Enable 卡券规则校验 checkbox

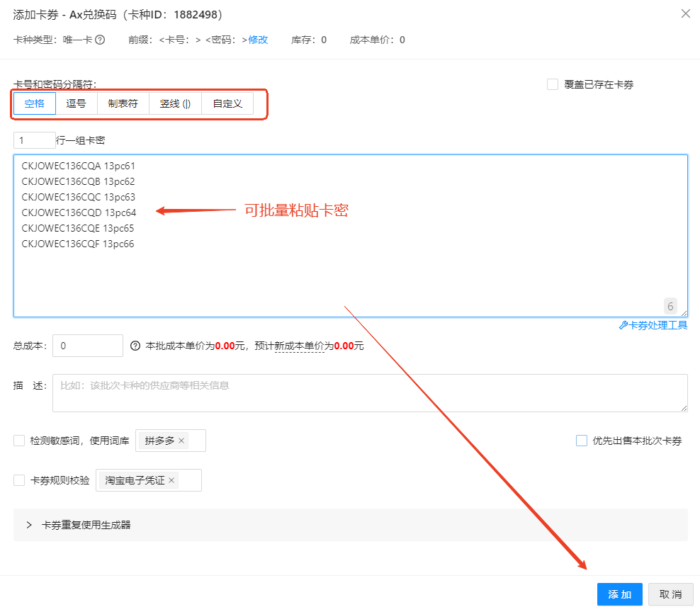[x=19, y=480]
